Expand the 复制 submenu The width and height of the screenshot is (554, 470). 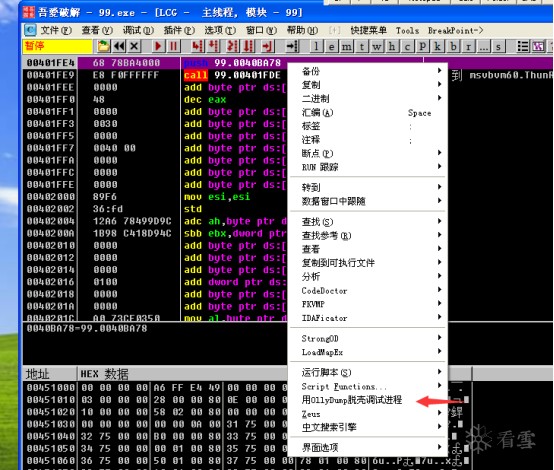[367, 85]
